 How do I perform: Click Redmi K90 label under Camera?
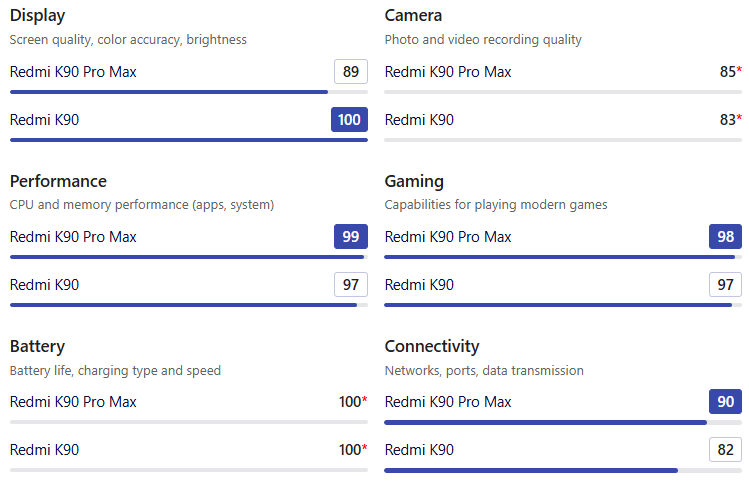(x=419, y=119)
